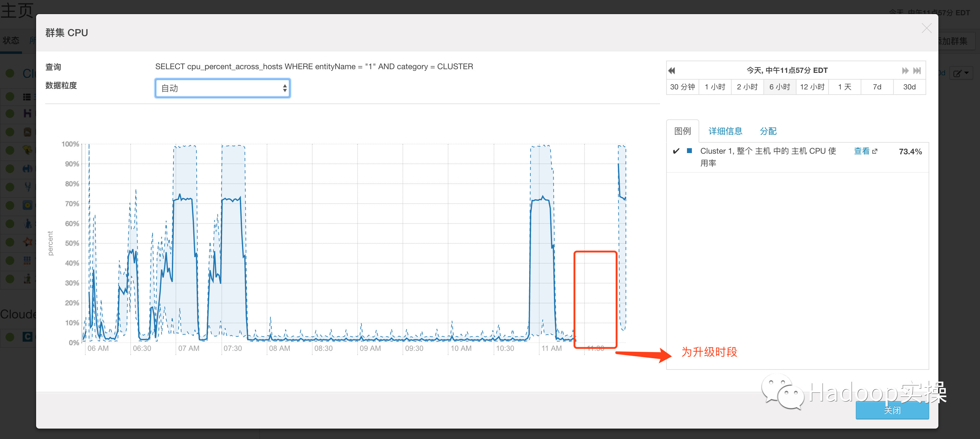Select the 7d time range
This screenshot has width=980, height=439.
coord(877,87)
